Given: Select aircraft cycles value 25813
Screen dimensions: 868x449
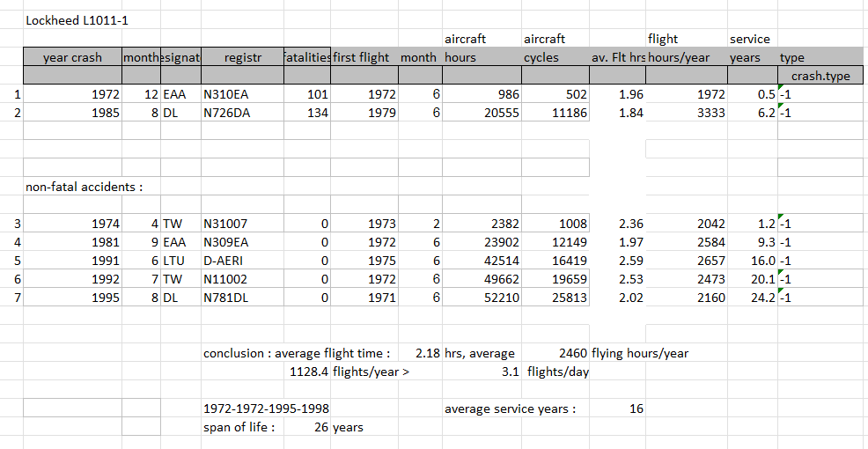Looking at the screenshot, I should [x=555, y=298].
